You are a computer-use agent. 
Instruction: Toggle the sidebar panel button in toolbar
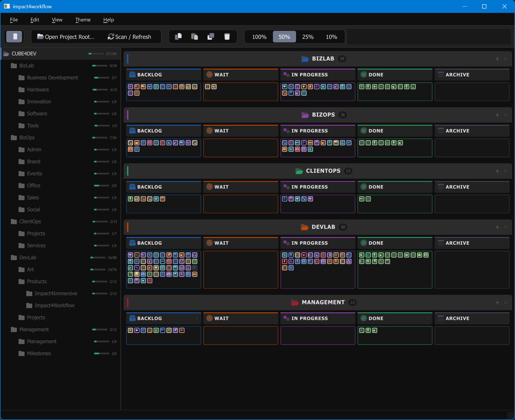click(x=14, y=37)
